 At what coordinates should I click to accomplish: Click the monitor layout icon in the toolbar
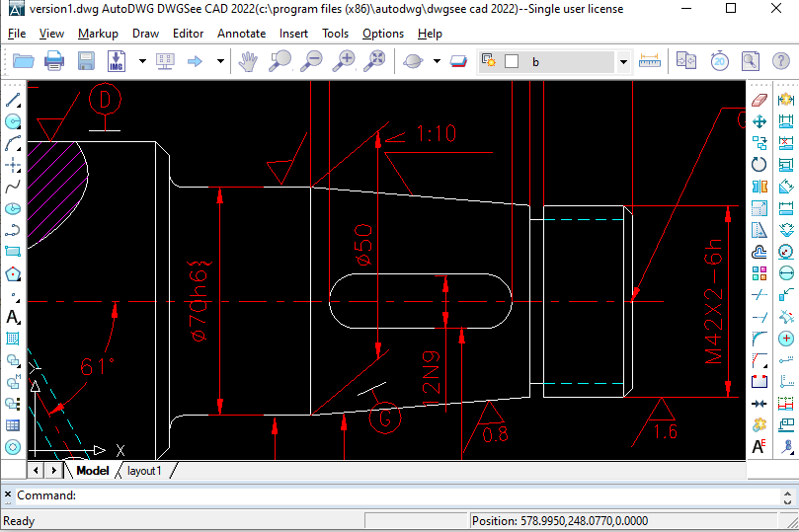tap(165, 61)
